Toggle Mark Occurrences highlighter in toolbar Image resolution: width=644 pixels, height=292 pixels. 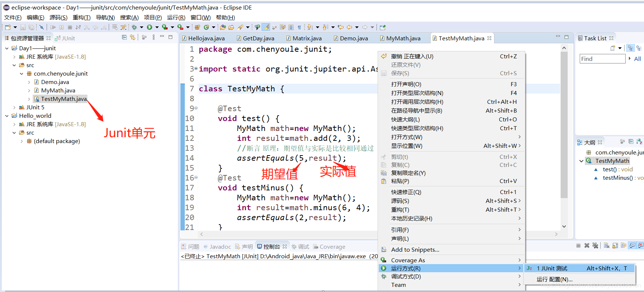click(266, 27)
